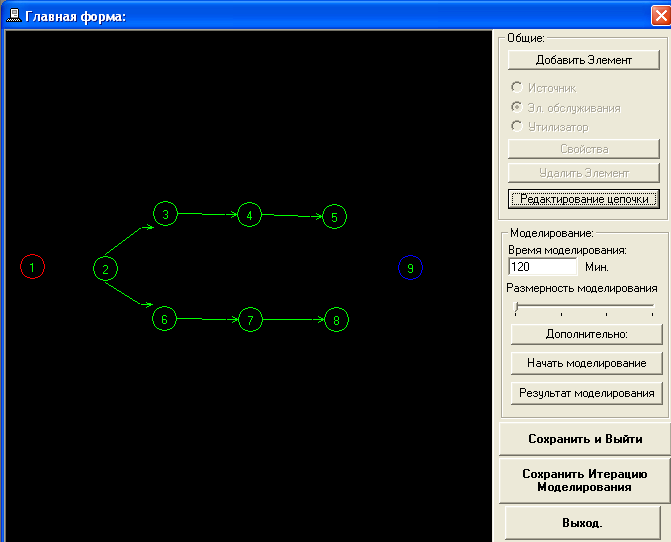Click the Удалить Элемент button
Viewport: 671px width, 542px height.
click(x=584, y=173)
